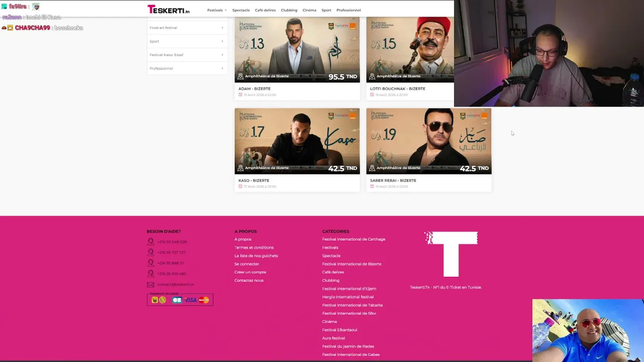Viewport: 644px width, 362px height.
Task: Click the Orange sponsor logo on Adam poster
Action: (x=353, y=26)
